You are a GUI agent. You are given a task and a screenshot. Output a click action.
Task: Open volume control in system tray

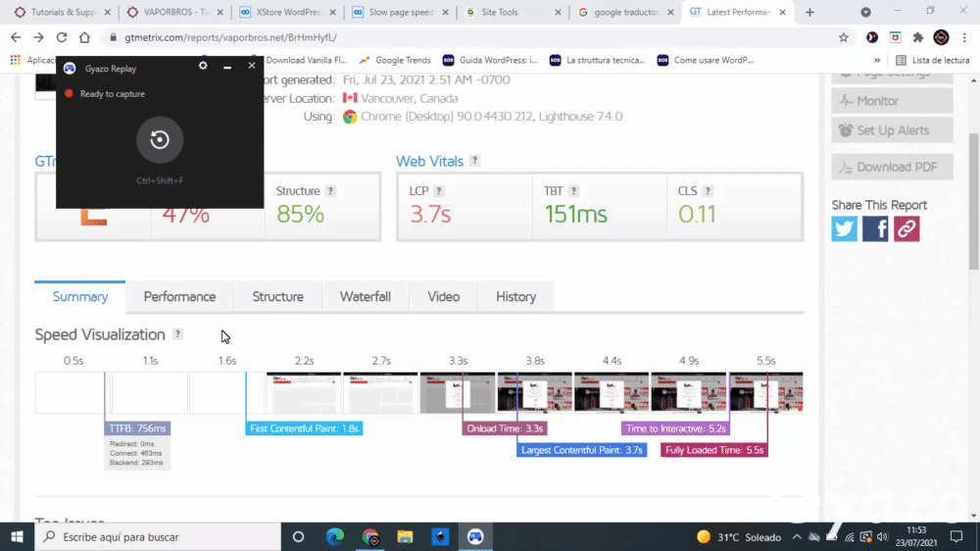click(x=882, y=536)
